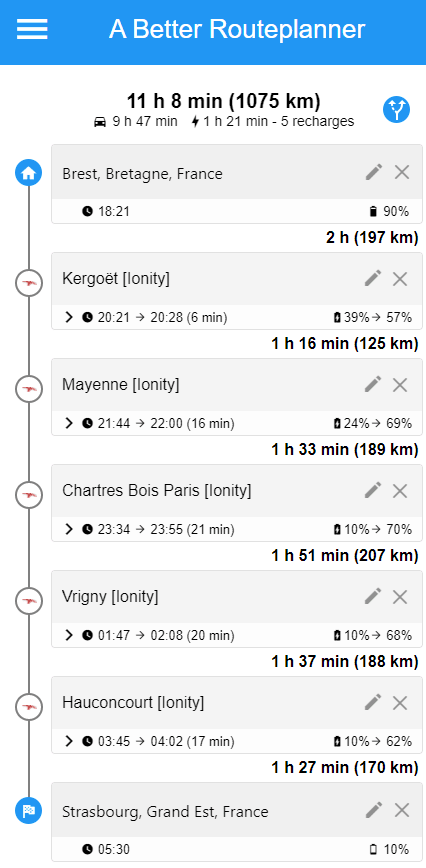Remove the Kergoët Ionity stop

400,279
